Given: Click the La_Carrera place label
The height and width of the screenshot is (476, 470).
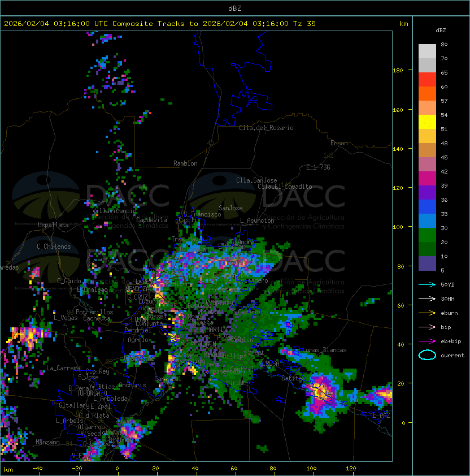Looking at the screenshot, I should [63, 368].
